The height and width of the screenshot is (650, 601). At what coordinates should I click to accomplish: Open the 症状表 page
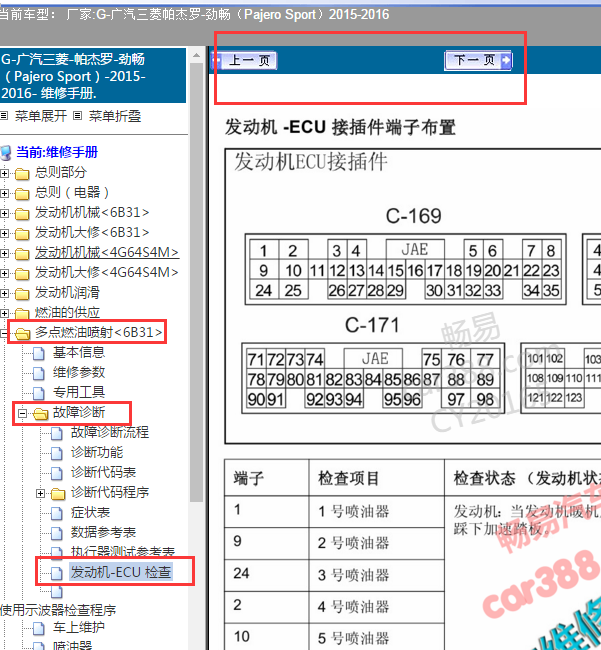[x=90, y=512]
